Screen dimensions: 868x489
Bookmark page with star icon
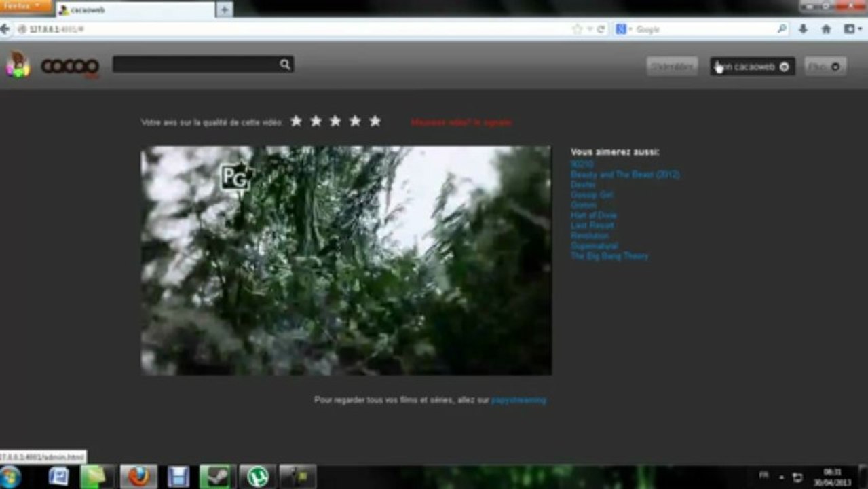(578, 29)
